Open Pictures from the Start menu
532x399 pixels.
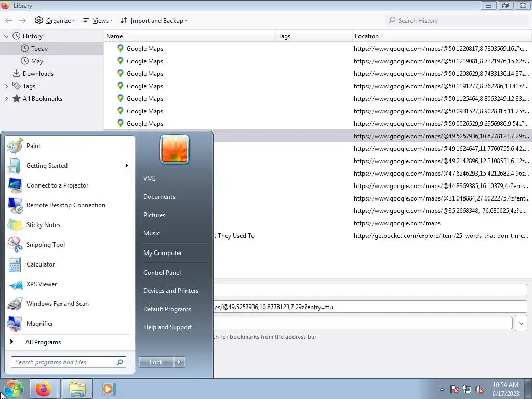pyautogui.click(x=154, y=215)
